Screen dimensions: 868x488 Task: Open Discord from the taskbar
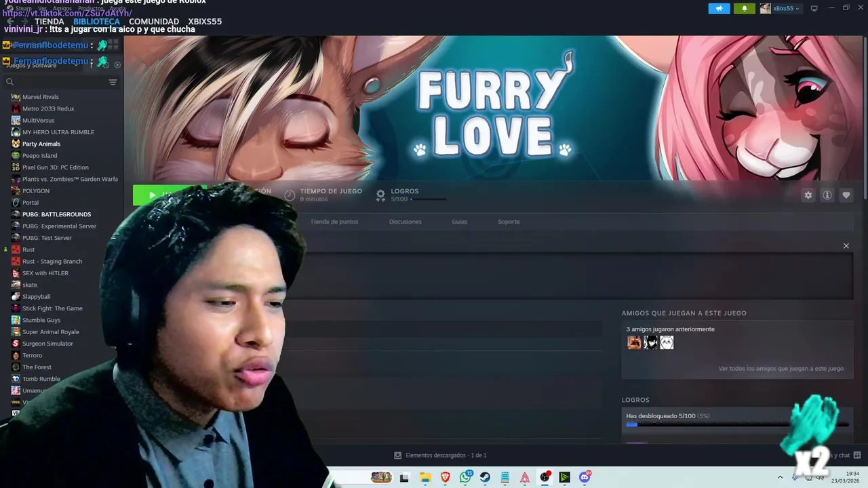[x=585, y=477]
